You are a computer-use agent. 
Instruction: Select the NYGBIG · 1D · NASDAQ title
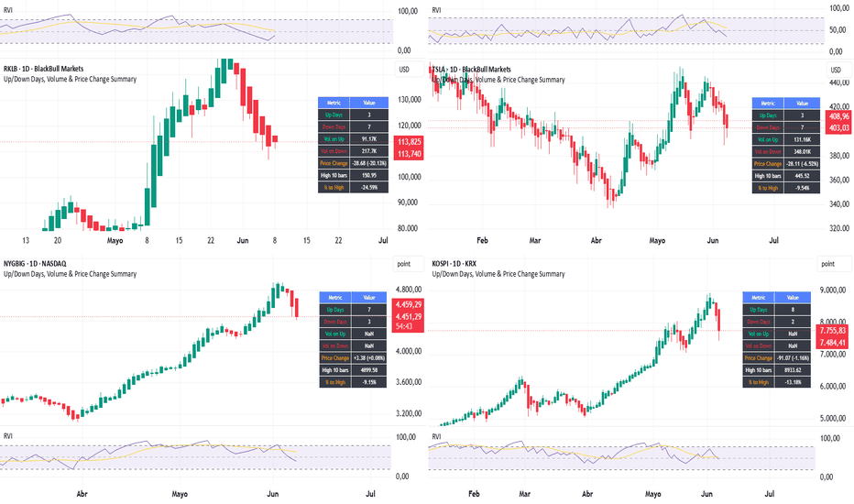[x=35, y=263]
